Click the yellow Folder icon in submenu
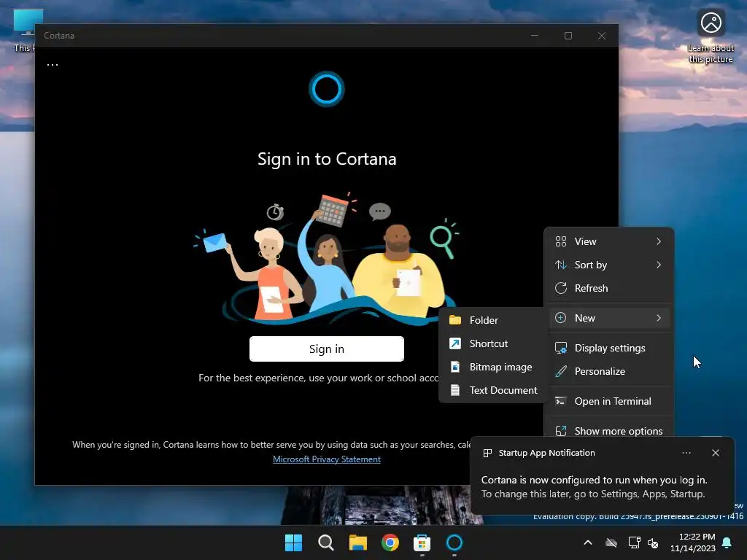This screenshot has width=747, height=560. coord(455,320)
